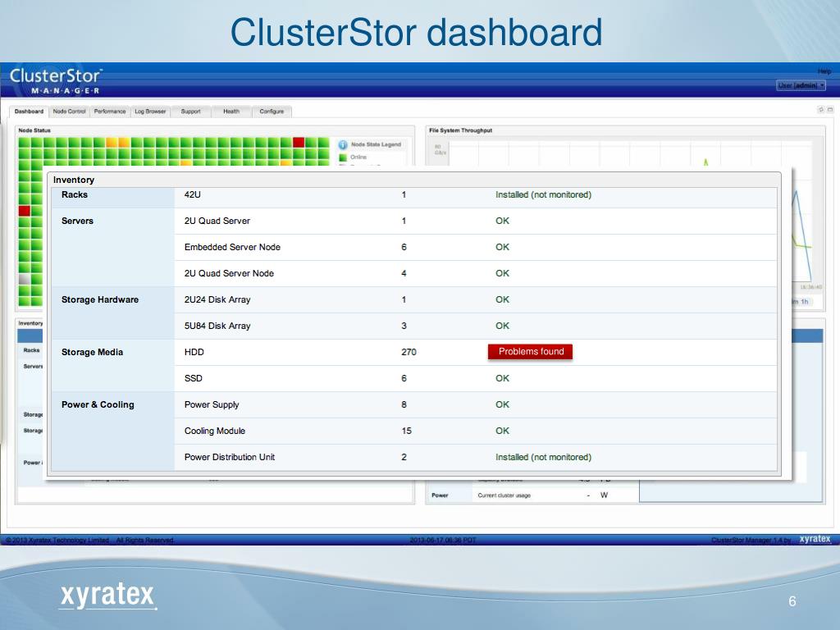Click the Help link in header
840x630 pixels.
(824, 71)
